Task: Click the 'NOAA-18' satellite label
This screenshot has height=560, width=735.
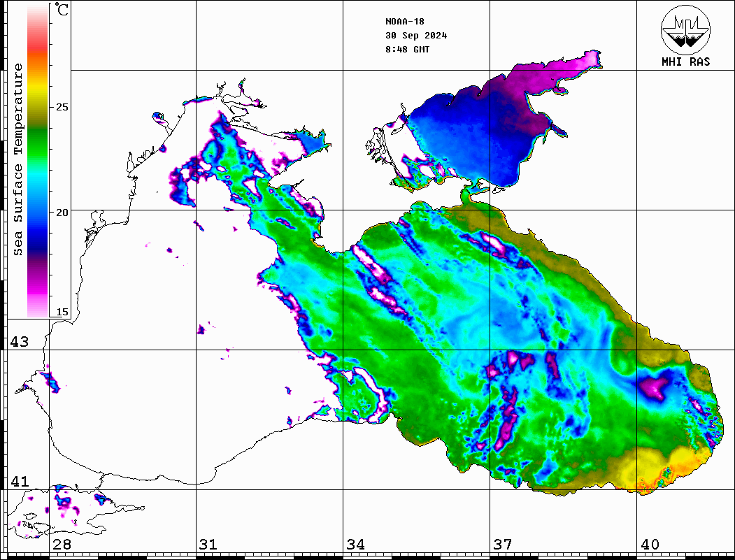Action: (x=404, y=22)
